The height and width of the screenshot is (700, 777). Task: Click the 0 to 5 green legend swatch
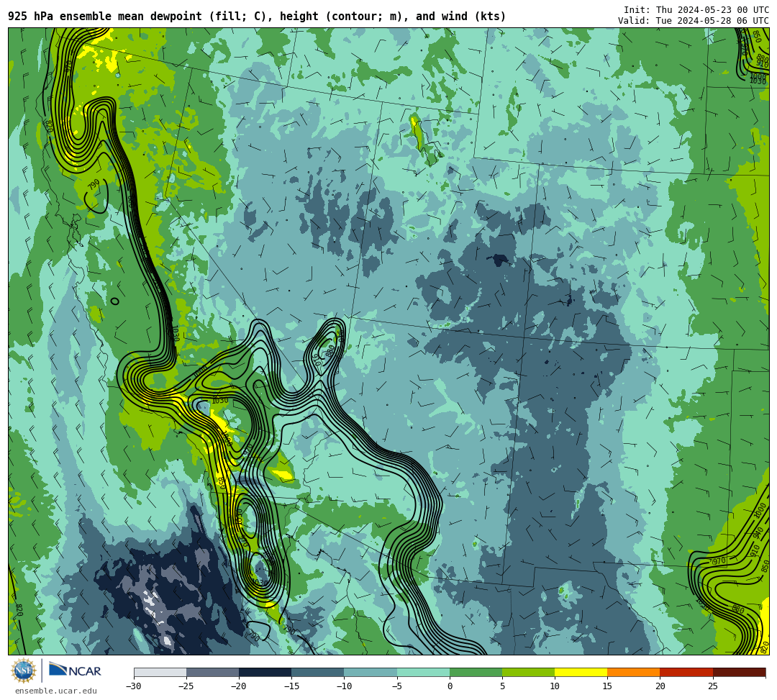point(476,672)
